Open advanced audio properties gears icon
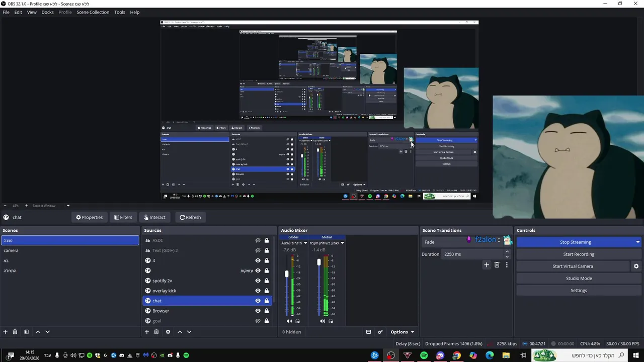Viewport: 644px width, 362px height. [380, 332]
